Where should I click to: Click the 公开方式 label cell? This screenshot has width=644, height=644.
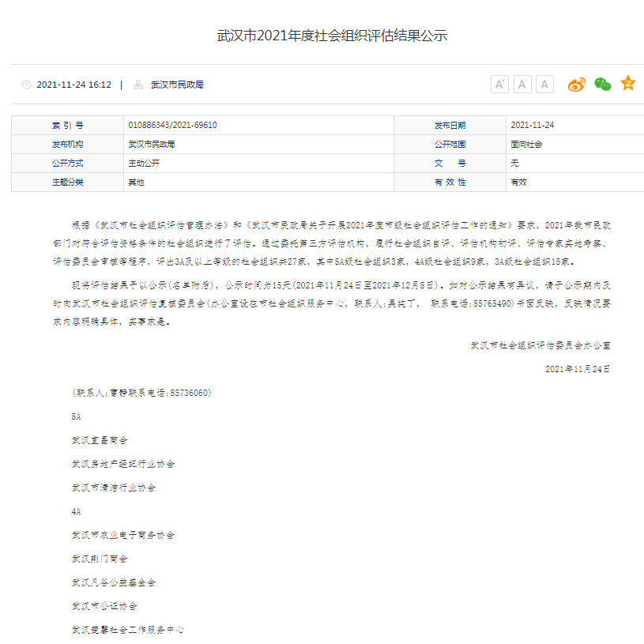[x=68, y=163]
